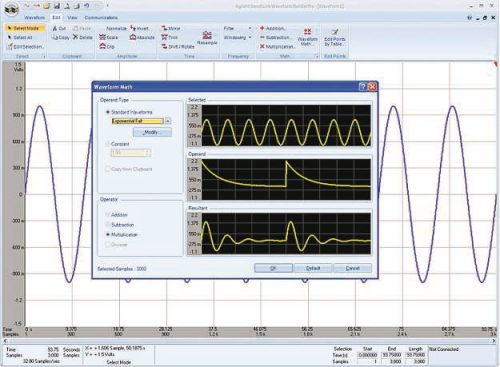The image size is (500, 367).
Task: Click the Shift / Rotate time tool
Action: [177, 47]
